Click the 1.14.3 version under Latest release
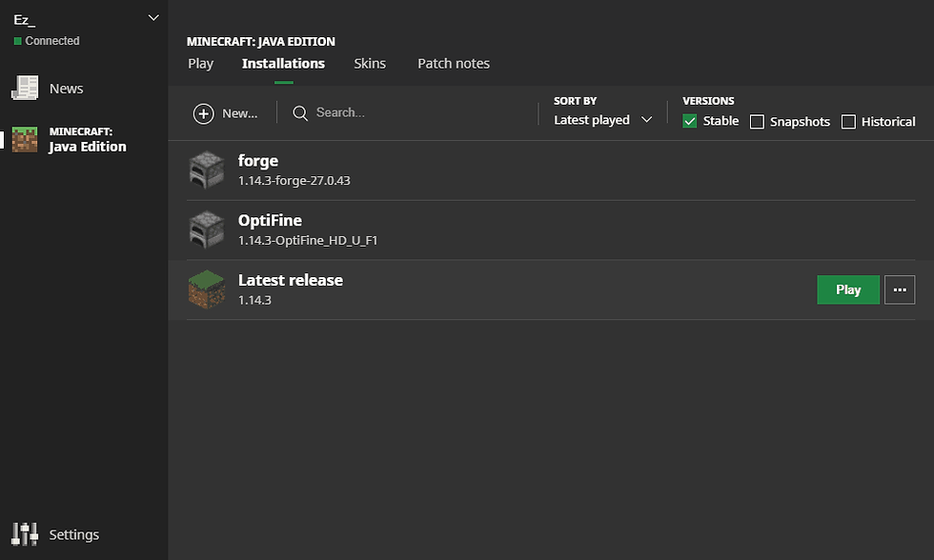The height and width of the screenshot is (560, 934). pos(255,300)
